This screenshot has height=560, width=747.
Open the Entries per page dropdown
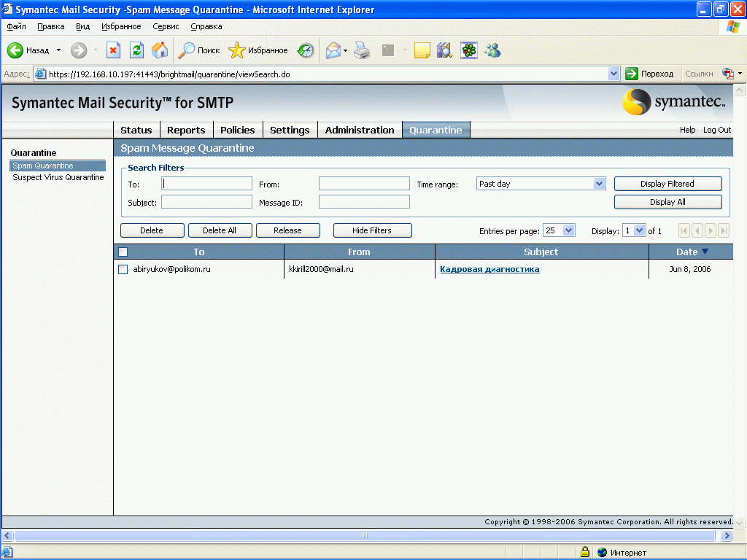tap(568, 230)
